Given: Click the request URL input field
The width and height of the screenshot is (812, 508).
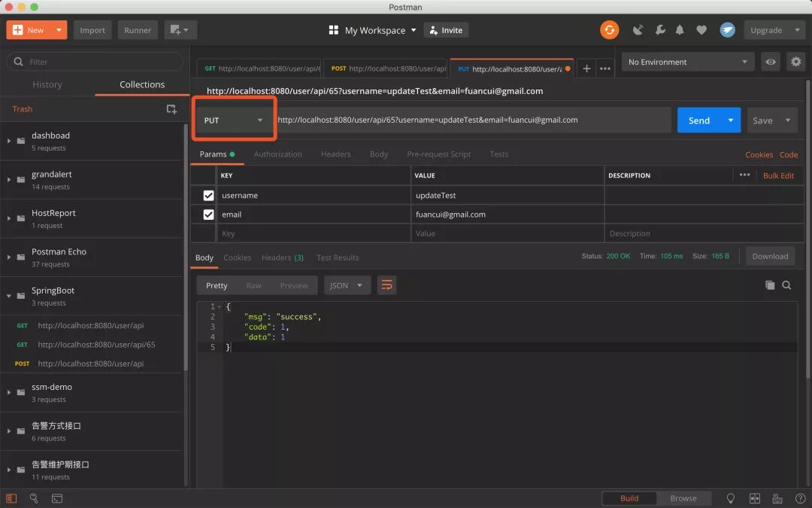Looking at the screenshot, I should 474,120.
